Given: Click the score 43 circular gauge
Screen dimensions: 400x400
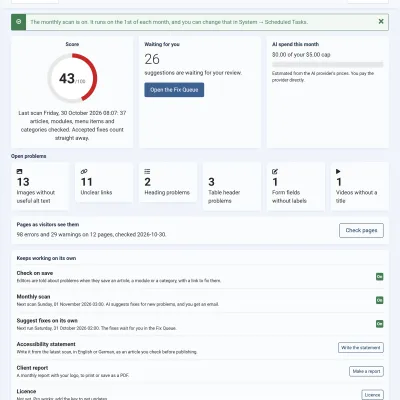Looking at the screenshot, I should (x=72, y=78).
